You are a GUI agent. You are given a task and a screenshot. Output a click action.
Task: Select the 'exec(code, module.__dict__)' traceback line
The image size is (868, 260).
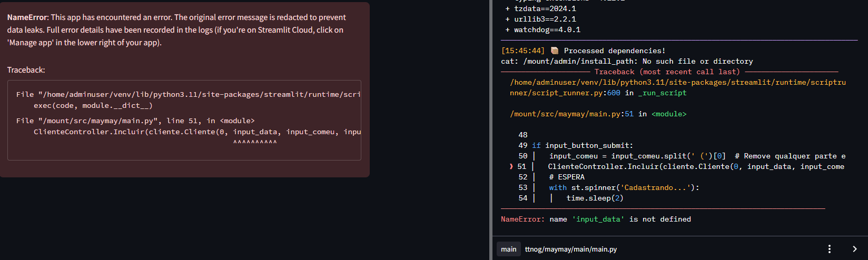(93, 105)
